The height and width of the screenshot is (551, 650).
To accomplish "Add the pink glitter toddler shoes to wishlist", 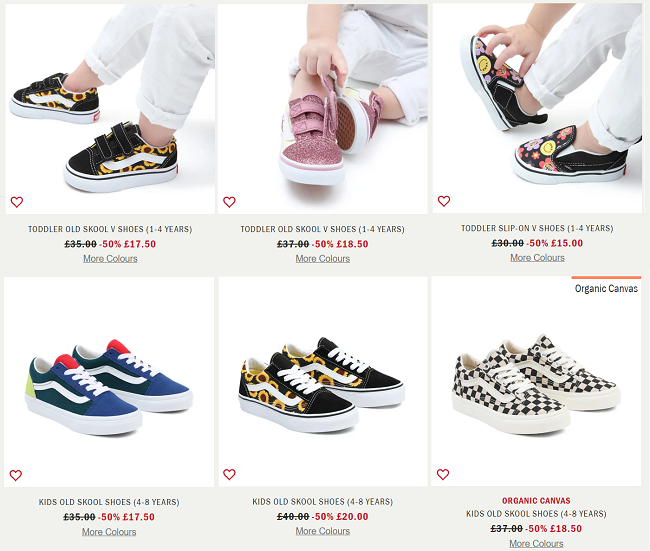I will pyautogui.click(x=229, y=202).
